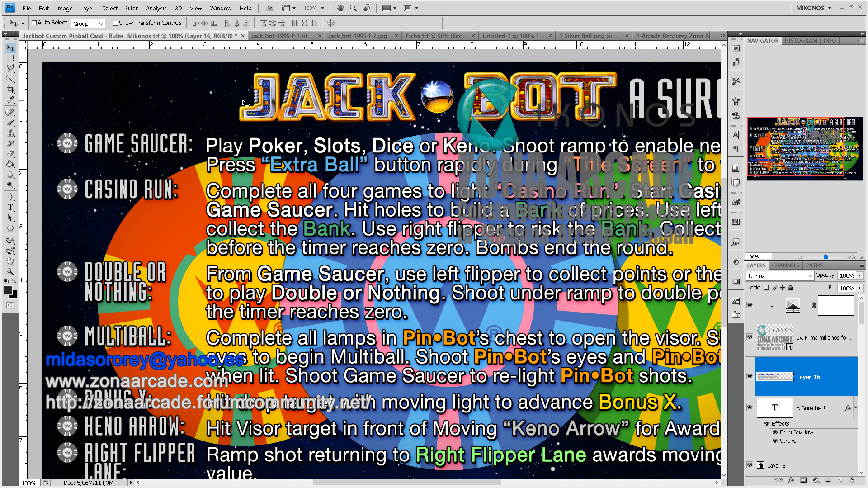
Task: Switch to the Channels tab
Action: coord(785,265)
